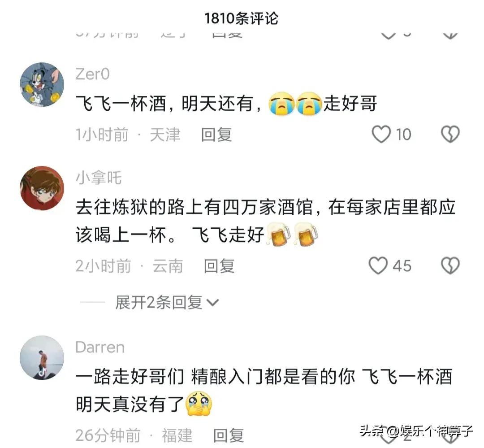Dislike ZerO's comment with the broken heart
This screenshot has width=484, height=448.
click(x=450, y=134)
